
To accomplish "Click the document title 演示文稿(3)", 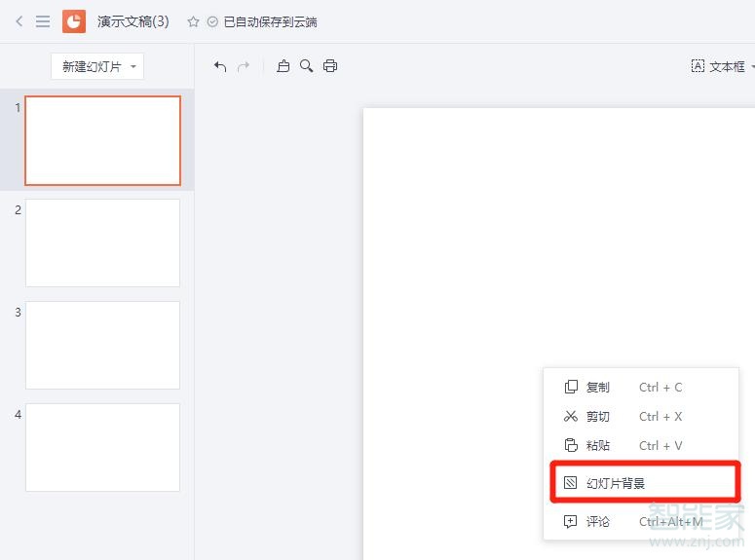I will point(133,21).
